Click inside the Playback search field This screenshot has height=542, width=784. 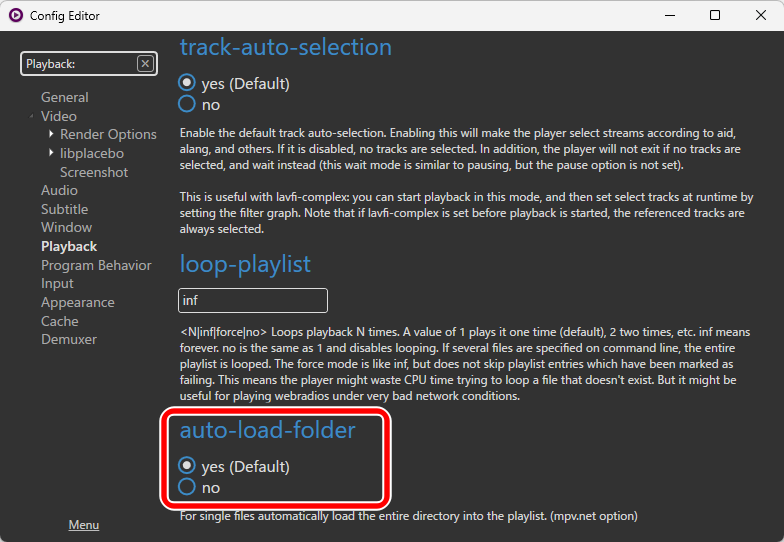pyautogui.click(x=79, y=64)
